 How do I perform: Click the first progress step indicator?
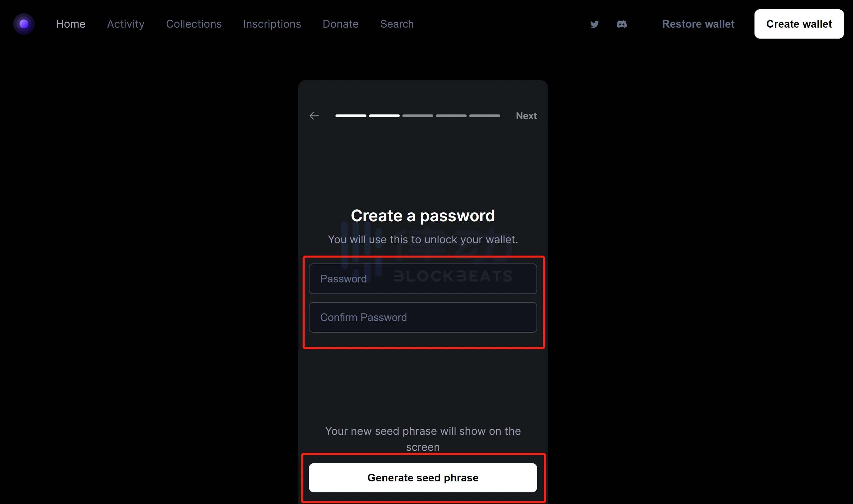pyautogui.click(x=351, y=116)
